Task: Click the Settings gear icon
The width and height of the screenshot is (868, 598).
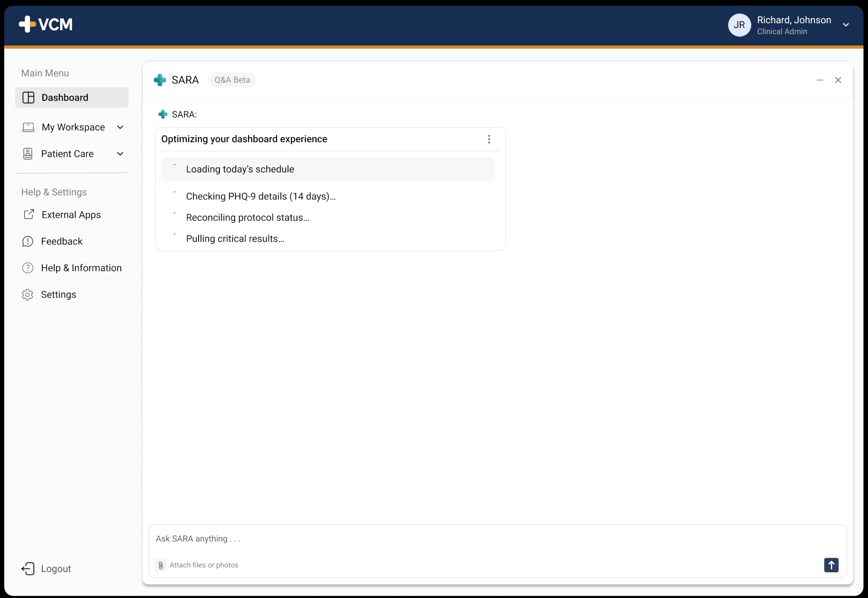Action: 28,294
